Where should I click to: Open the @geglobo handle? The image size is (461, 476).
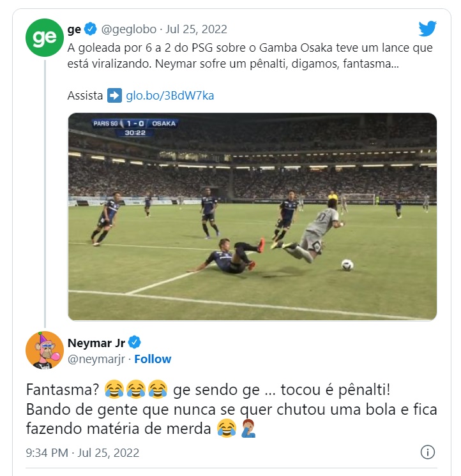coord(129,29)
